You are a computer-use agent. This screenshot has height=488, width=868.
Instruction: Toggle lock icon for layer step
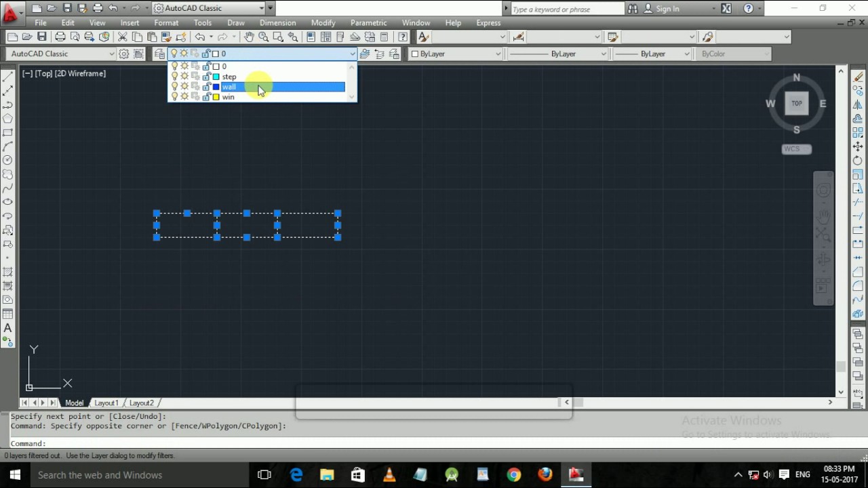tap(206, 77)
